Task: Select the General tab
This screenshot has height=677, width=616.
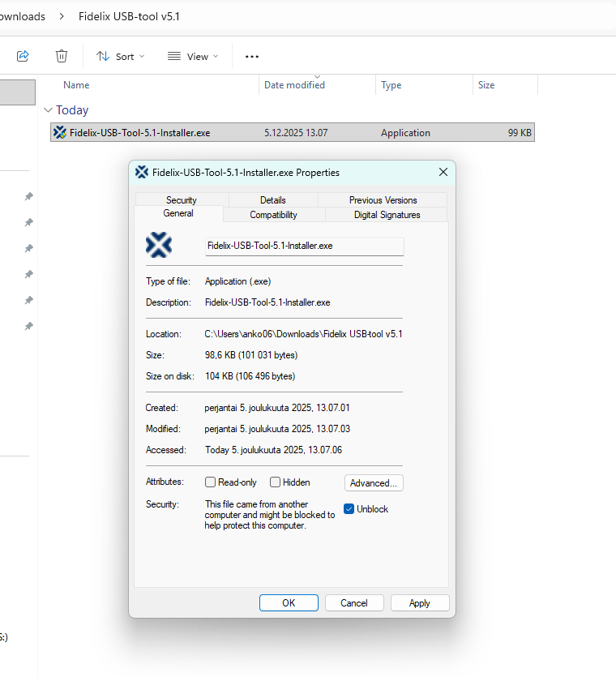Action: [178, 213]
